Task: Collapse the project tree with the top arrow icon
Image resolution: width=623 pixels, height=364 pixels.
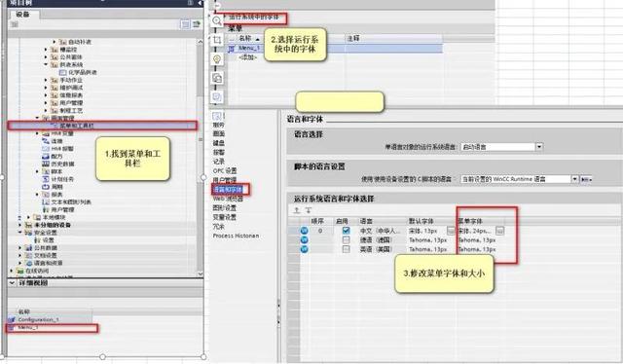Action: point(200,3)
